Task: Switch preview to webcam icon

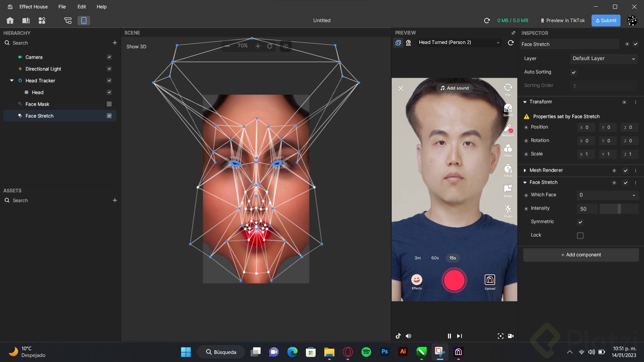Action: coord(409,43)
